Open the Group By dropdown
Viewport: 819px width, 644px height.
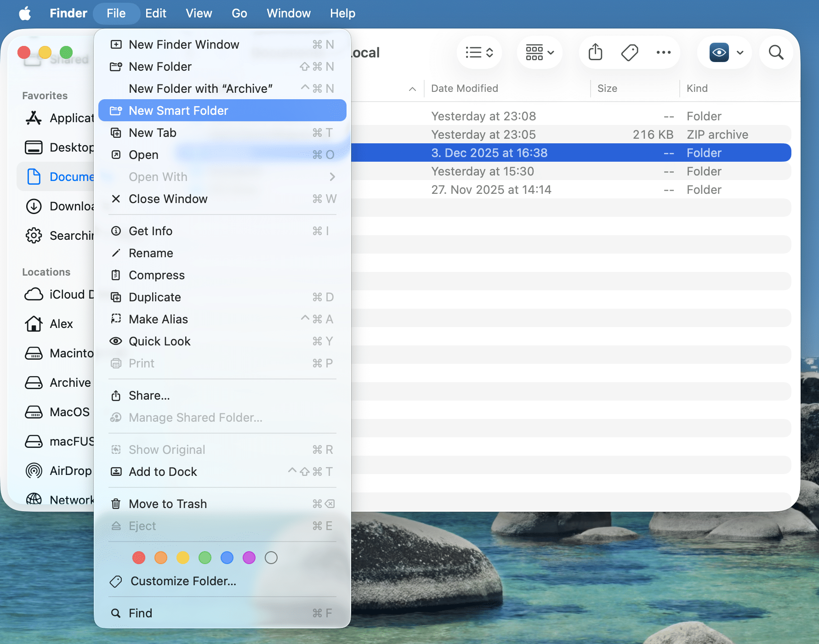point(540,52)
